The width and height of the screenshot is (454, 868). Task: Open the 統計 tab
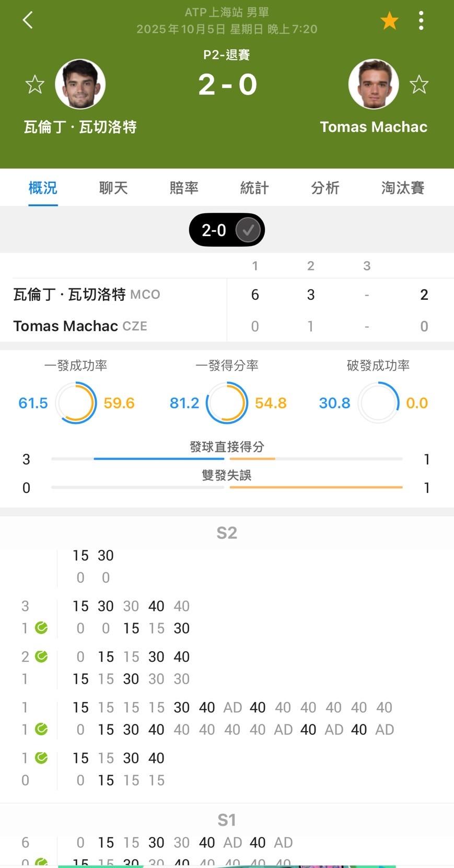[254, 188]
